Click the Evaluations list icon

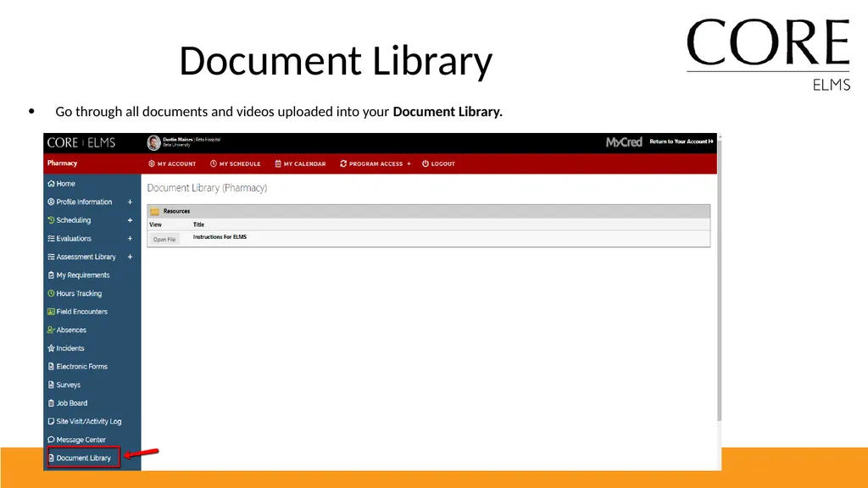(x=51, y=238)
